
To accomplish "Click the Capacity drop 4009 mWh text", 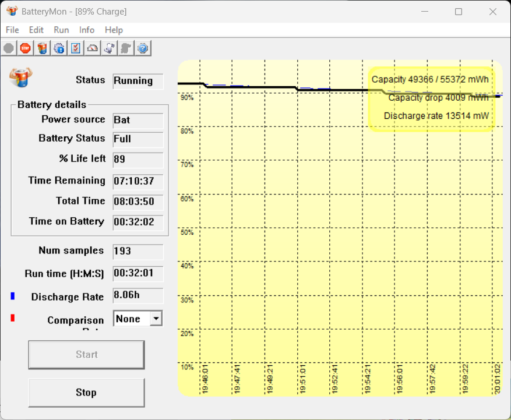I will [x=438, y=98].
